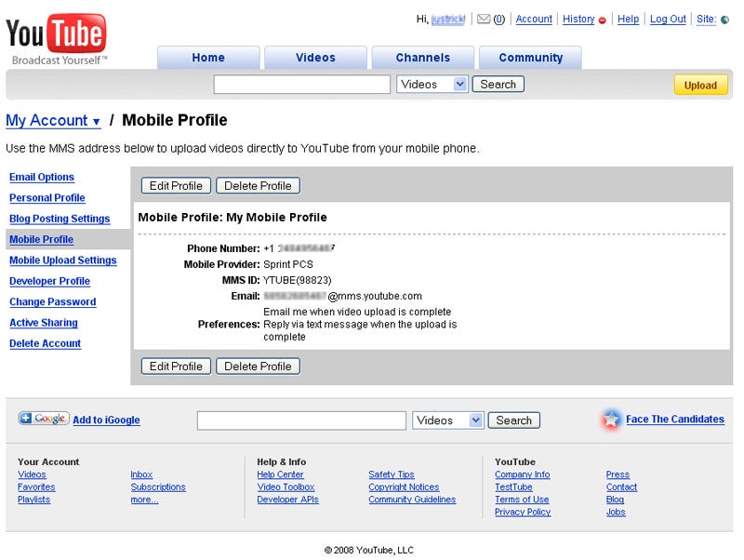Click the top Edit Profile button
Screen dimensions: 744x560
(176, 185)
